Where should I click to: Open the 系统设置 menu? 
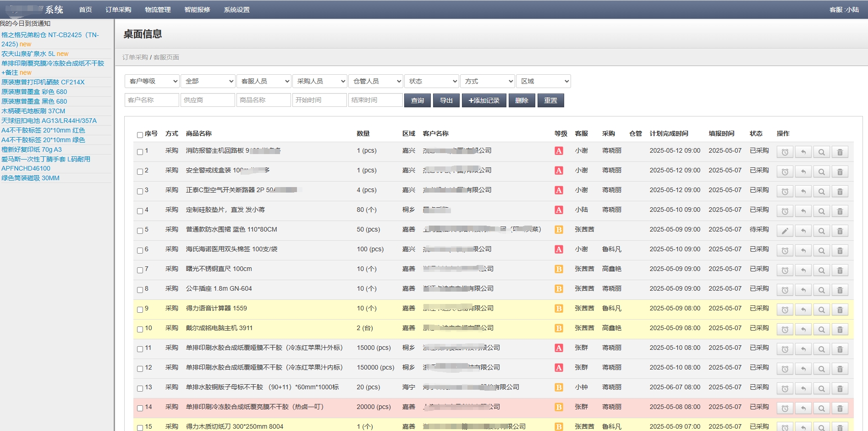point(236,10)
